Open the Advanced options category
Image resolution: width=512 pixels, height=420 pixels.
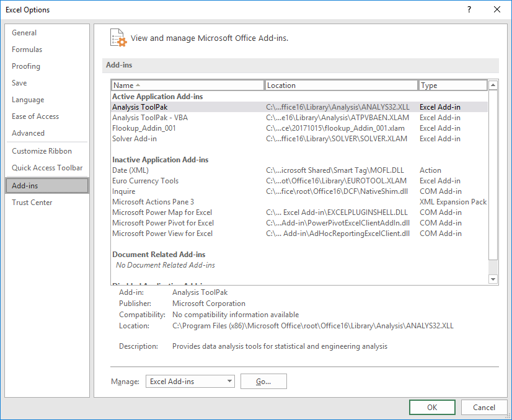click(x=47, y=133)
